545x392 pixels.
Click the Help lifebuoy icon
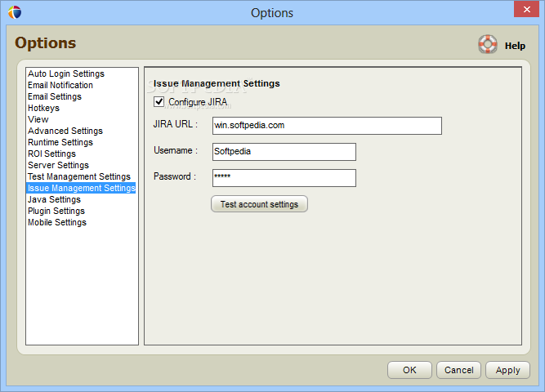coord(488,44)
